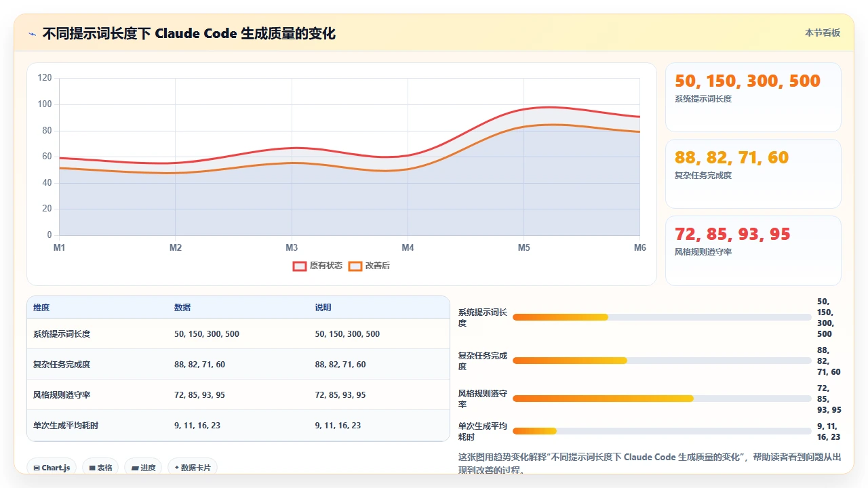Select the 风格规则遵守率 table row label
Image resolution: width=868 pixels, height=488 pixels.
62,395
